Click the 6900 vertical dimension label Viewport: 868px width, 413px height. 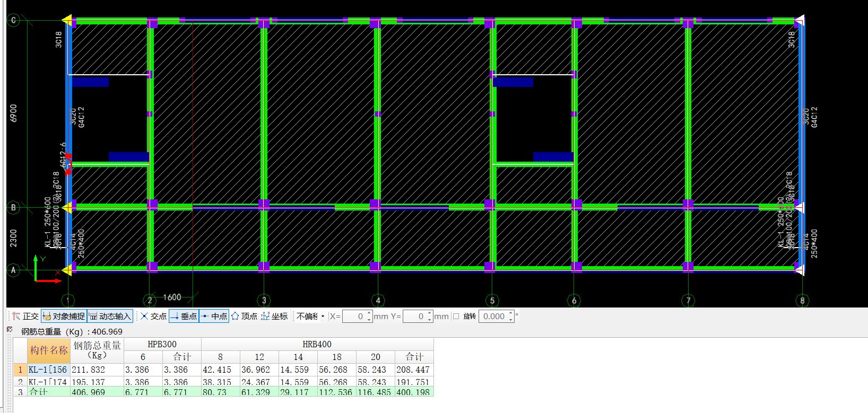[13, 113]
